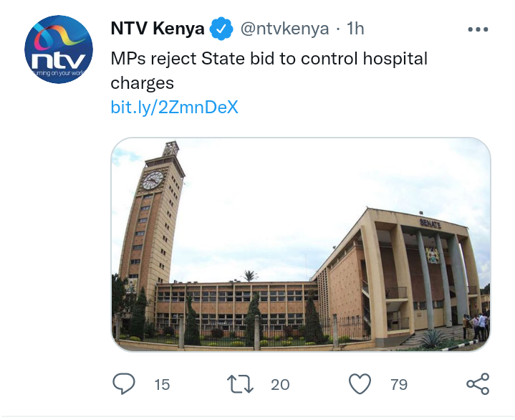Open the NTV Kenya display name
Viewport: 515px width, 420px height.
pyautogui.click(x=158, y=28)
